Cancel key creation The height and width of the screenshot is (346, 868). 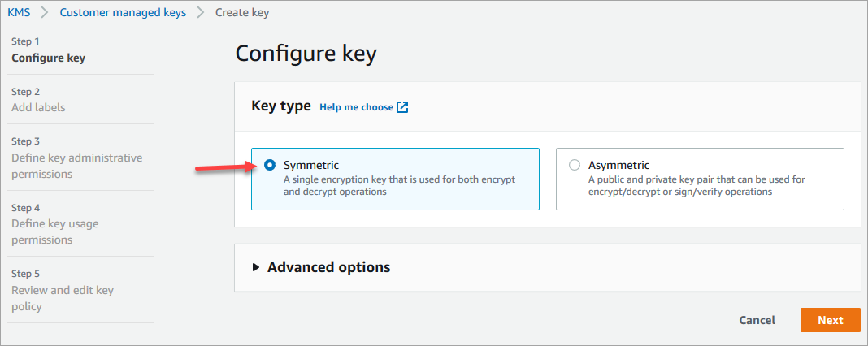coord(757,320)
